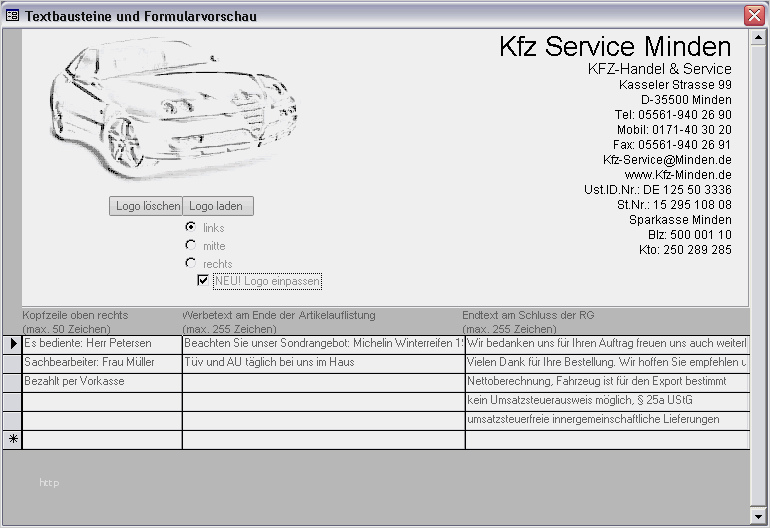Screen dimensions: 770x528
Task: Select the links alignment radio button
Action: pos(191,228)
